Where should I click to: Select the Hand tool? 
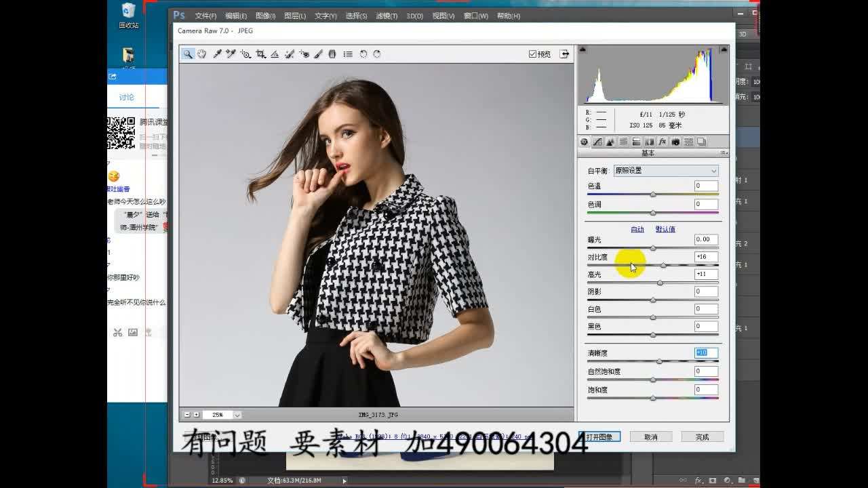(201, 54)
